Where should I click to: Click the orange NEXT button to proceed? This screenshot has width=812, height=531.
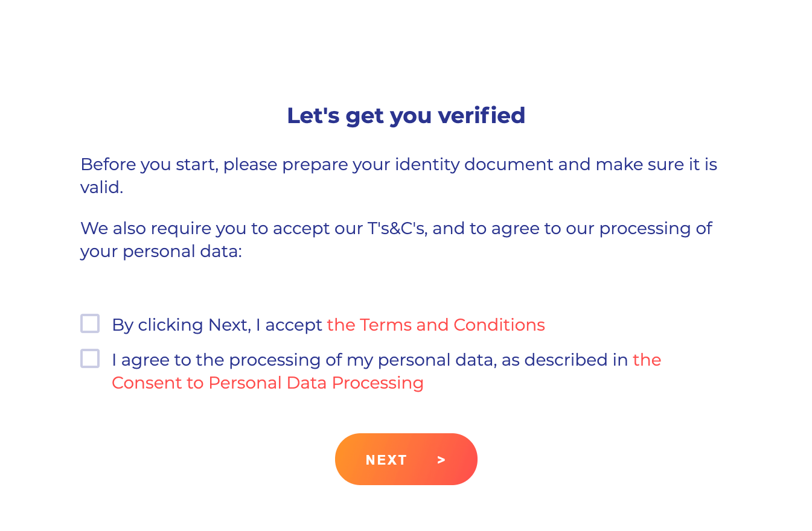[406, 459]
